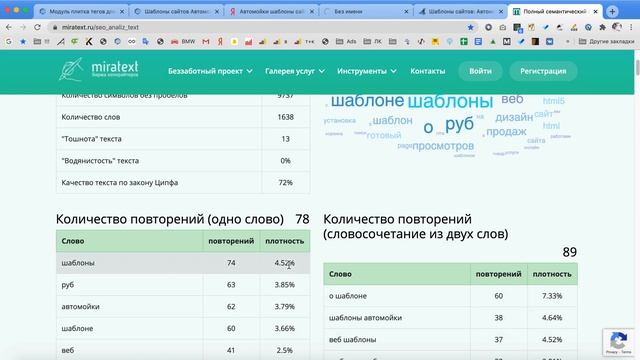
Task: Reload the miratext page
Action: [37, 27]
